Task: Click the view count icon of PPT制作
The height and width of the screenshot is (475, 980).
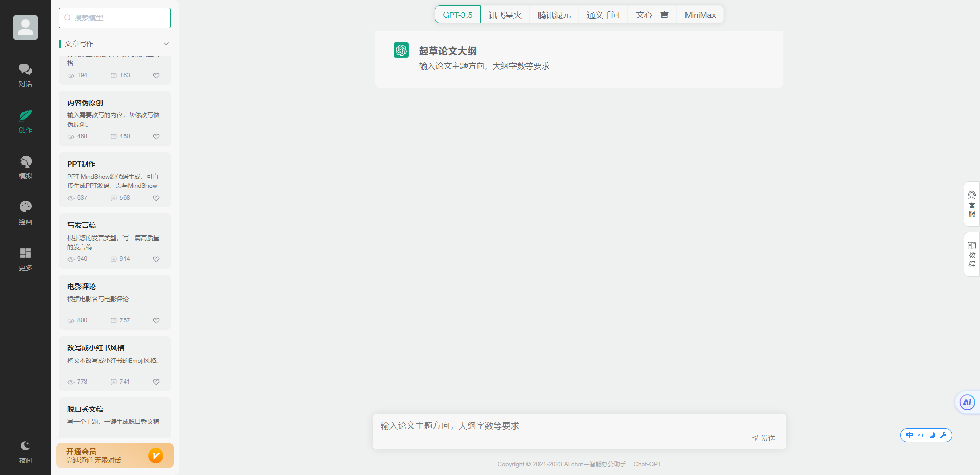Action: pos(71,198)
